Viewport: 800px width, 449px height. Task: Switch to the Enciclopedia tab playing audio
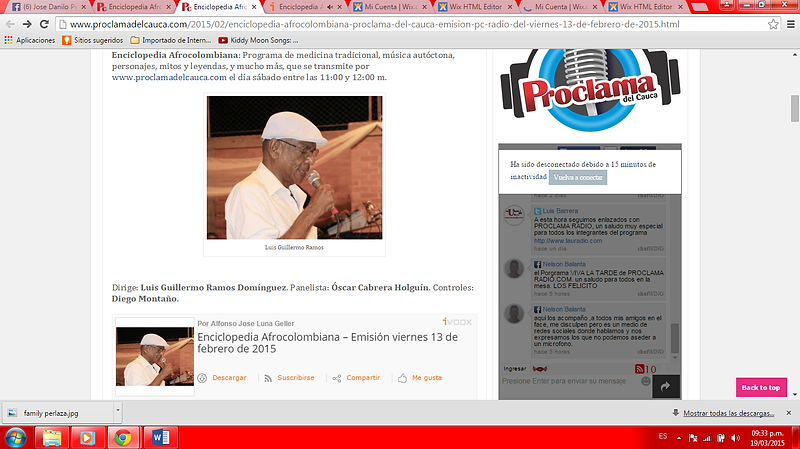pos(304,7)
